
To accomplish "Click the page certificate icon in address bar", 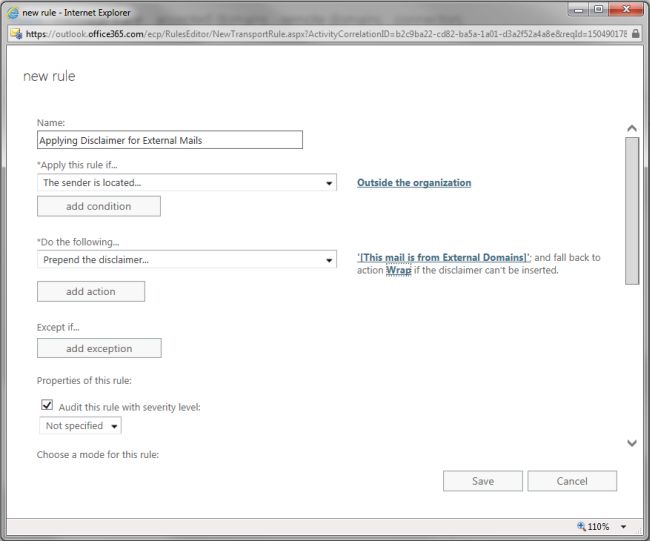I will tap(17, 34).
